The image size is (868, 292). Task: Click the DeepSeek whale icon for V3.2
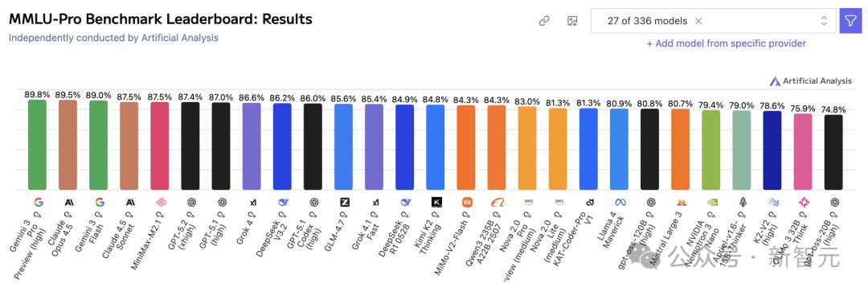pyautogui.click(x=283, y=202)
